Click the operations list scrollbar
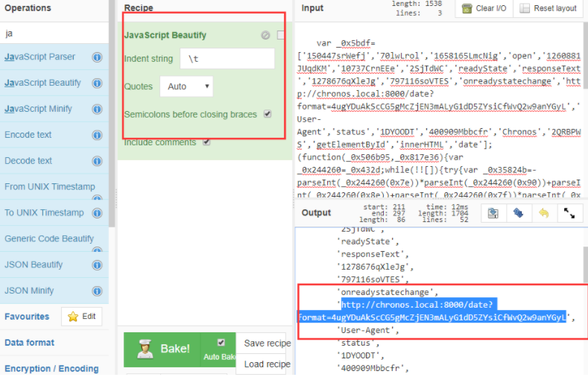588x380 pixels. (x=112, y=113)
